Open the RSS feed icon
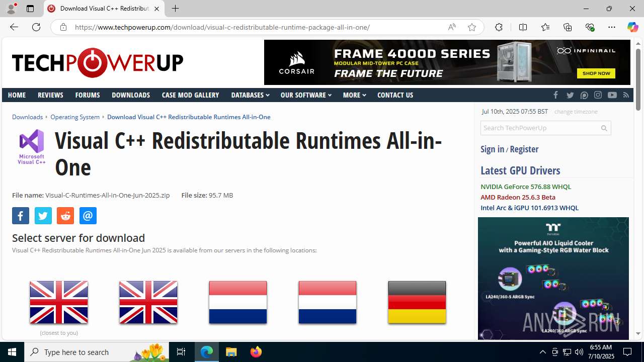The height and width of the screenshot is (362, 644). click(626, 95)
